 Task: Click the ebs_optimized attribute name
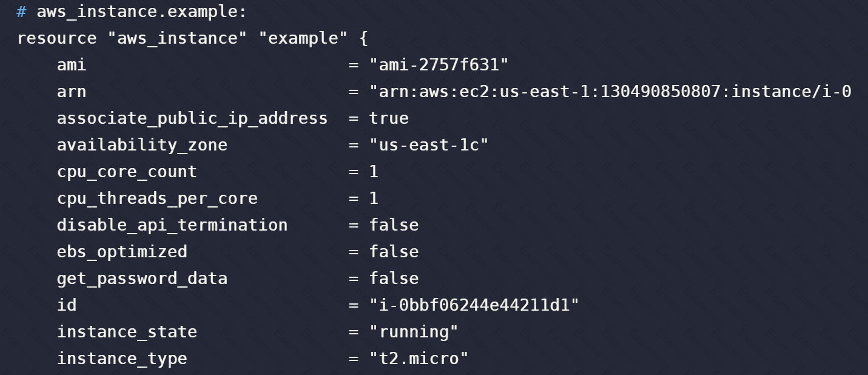pyautogui.click(x=122, y=252)
